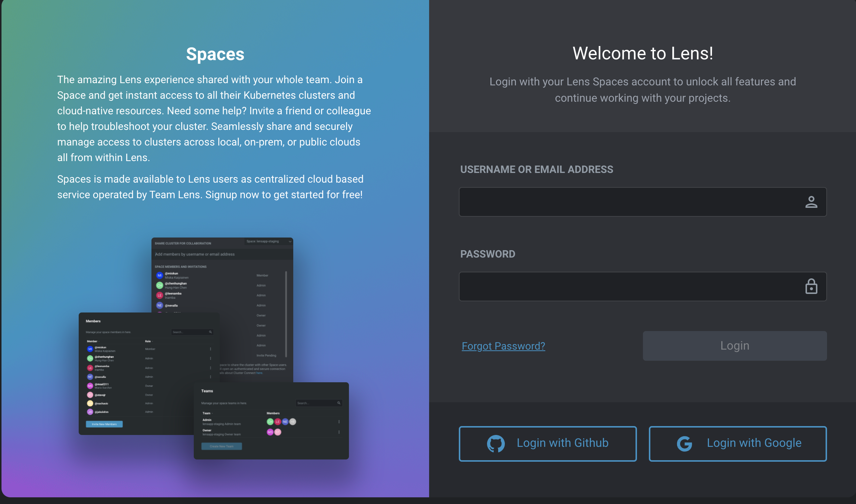Focus the password input field

point(631,287)
